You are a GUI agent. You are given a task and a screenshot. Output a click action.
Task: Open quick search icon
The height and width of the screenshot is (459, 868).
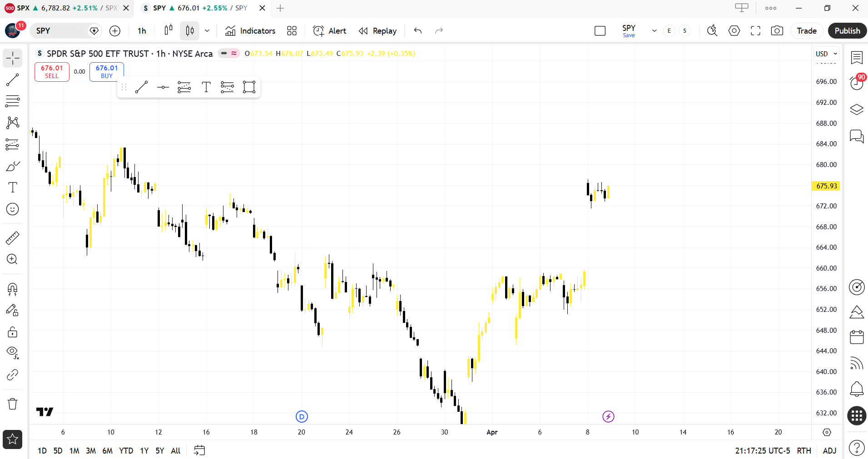point(712,31)
